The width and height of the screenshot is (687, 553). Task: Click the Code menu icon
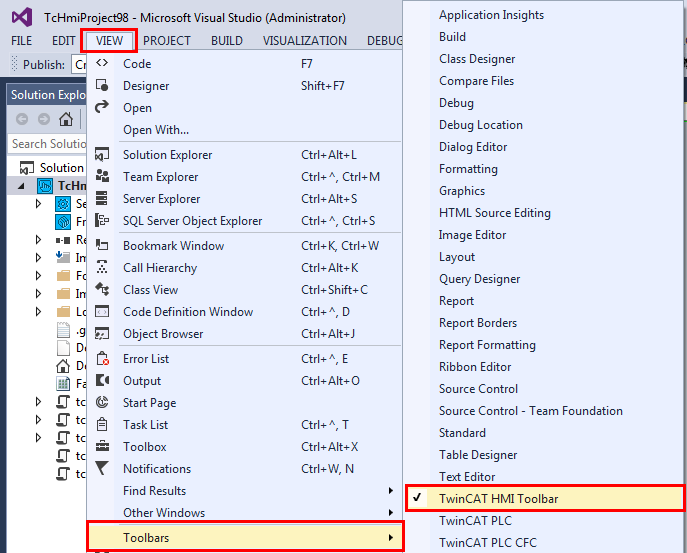pyautogui.click(x=102, y=63)
